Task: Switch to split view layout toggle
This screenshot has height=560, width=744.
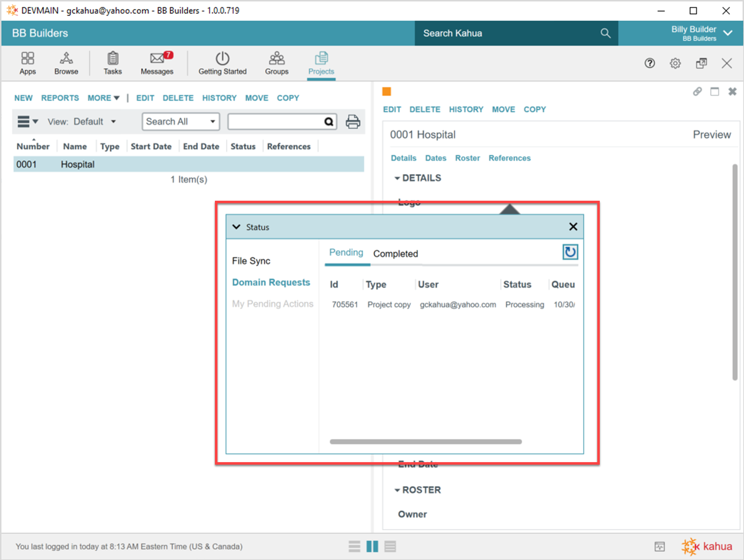Action: tap(372, 546)
